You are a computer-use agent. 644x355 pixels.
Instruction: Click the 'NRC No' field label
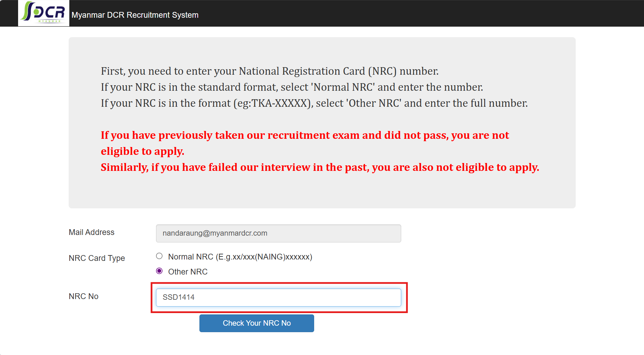(x=84, y=296)
